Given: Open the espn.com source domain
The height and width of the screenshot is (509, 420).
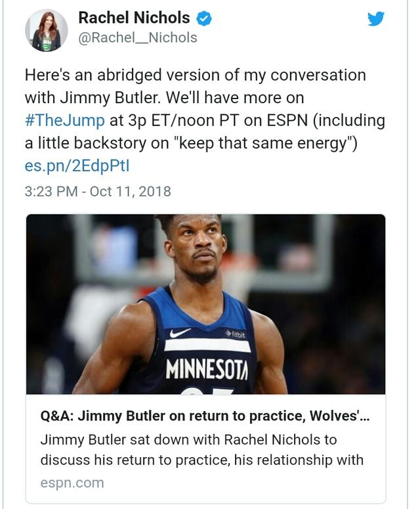Looking at the screenshot, I should click(x=72, y=483).
